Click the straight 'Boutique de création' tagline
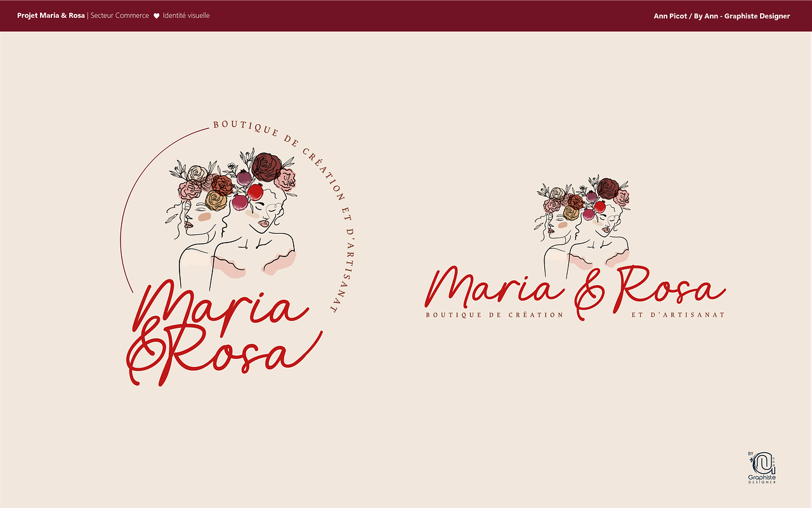Viewport: 812px width, 508px height. click(495, 315)
